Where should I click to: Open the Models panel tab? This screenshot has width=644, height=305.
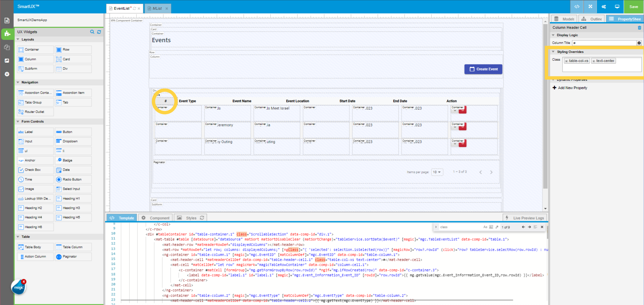[564, 19]
